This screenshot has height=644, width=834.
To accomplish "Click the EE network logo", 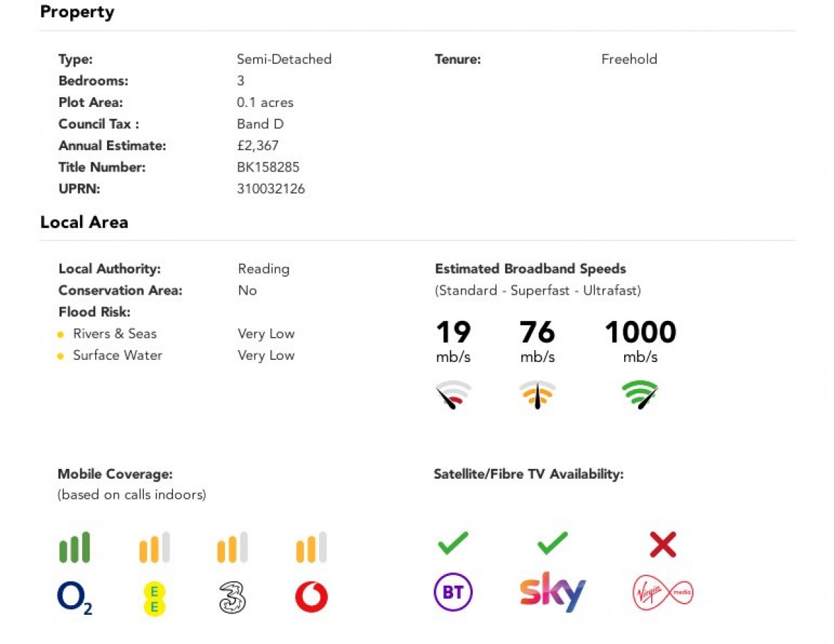I will tap(154, 598).
